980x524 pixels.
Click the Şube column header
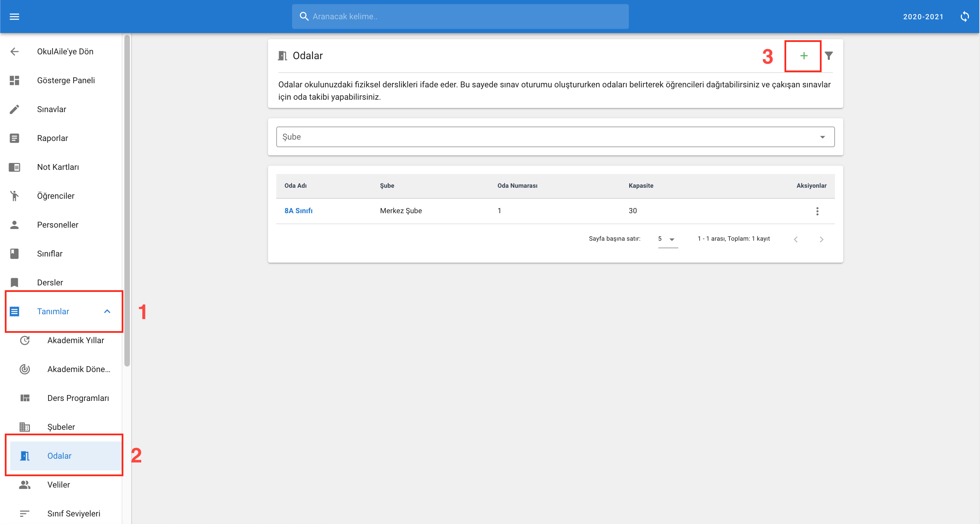(x=387, y=186)
